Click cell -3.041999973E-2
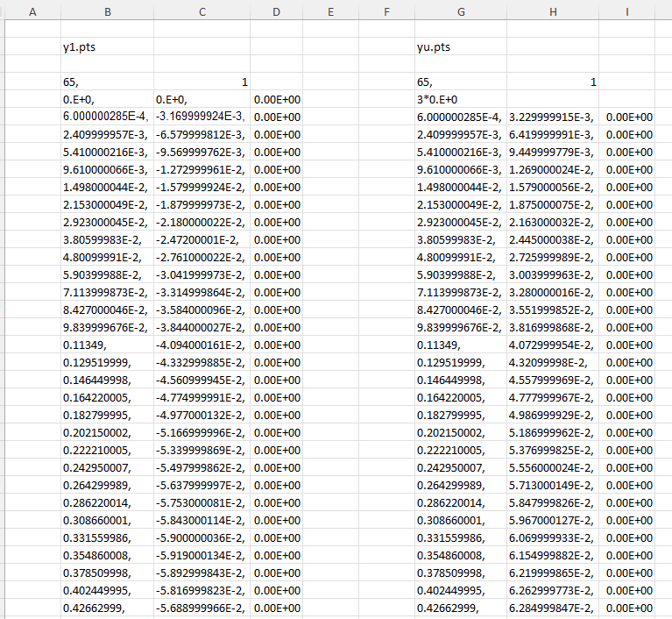 tap(202, 274)
